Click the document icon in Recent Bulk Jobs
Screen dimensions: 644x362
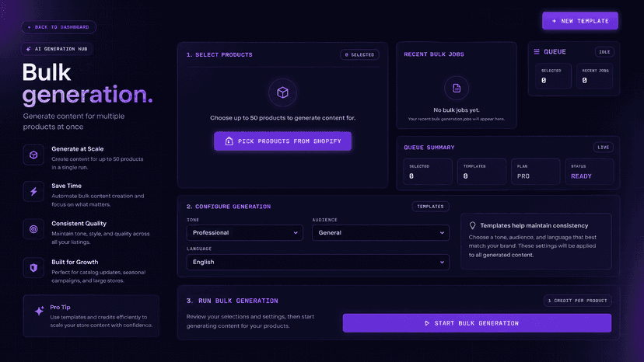pyautogui.click(x=457, y=88)
